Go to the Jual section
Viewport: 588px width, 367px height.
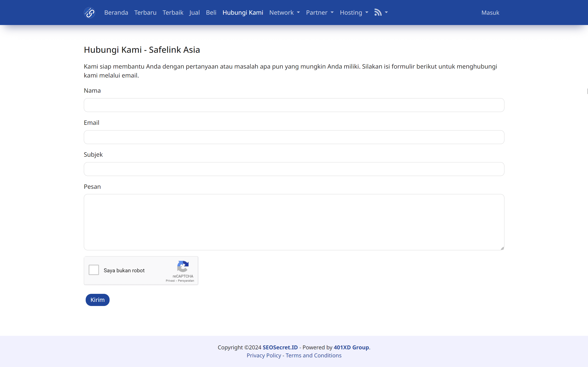194,12
